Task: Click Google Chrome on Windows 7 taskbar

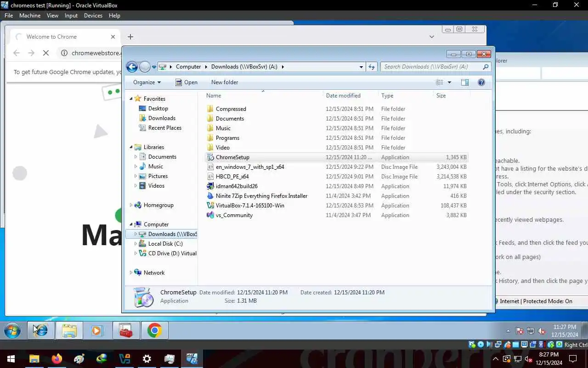Action: pyautogui.click(x=155, y=330)
